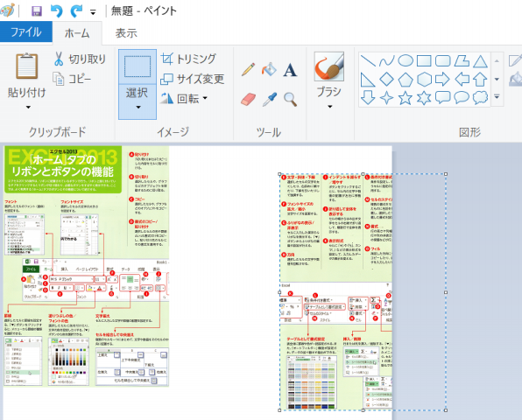Select the Eraser tool
Viewport: 522px width, 420px height.
[x=249, y=100]
